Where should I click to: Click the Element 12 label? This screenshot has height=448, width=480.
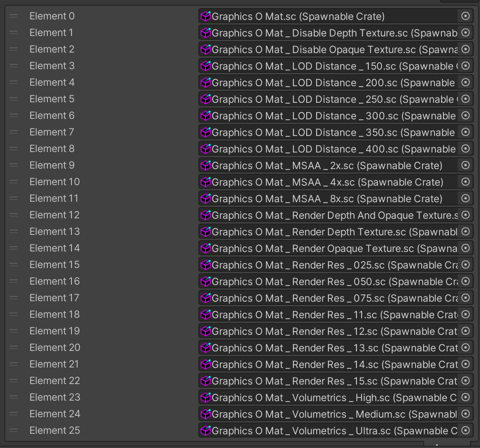pyautogui.click(x=54, y=215)
